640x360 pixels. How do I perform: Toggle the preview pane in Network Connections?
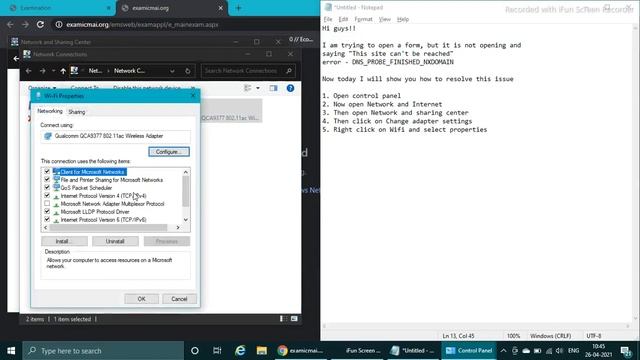pos(273,88)
